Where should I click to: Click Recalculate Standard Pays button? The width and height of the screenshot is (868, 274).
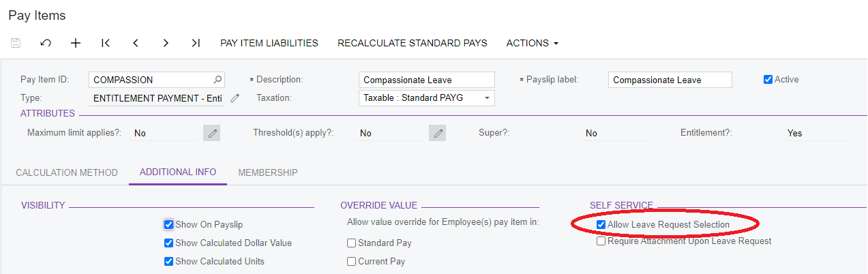(x=412, y=43)
